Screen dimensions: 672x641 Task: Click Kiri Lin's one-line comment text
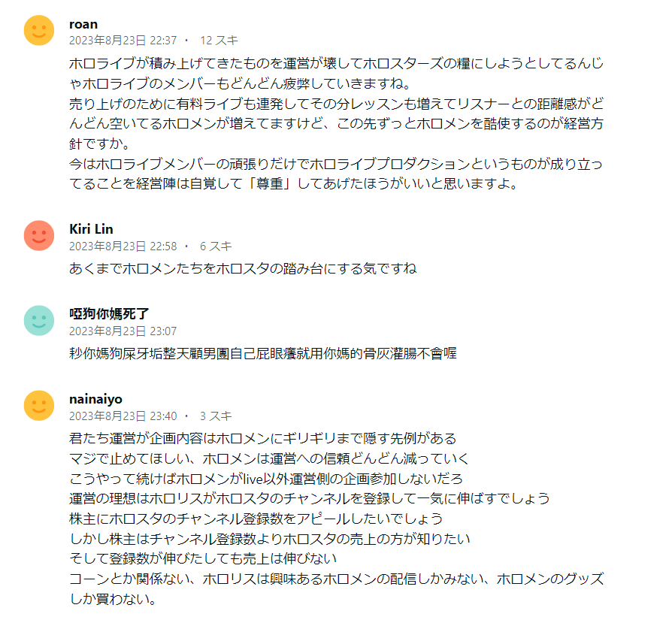point(242,268)
